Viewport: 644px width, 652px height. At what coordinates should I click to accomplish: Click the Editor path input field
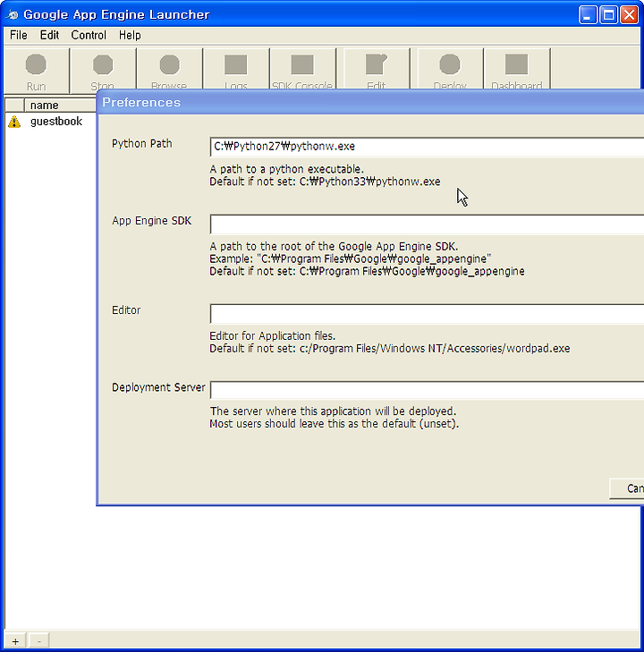pyautogui.click(x=427, y=314)
